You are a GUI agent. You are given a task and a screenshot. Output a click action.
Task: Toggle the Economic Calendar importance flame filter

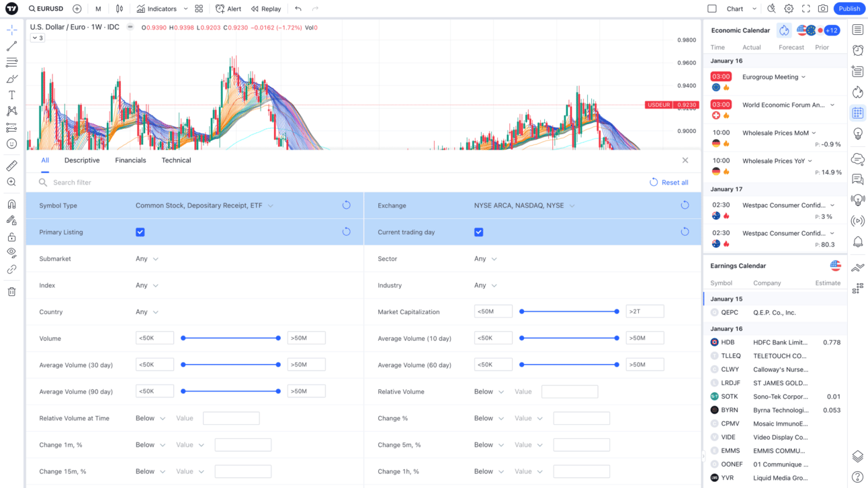tap(784, 30)
